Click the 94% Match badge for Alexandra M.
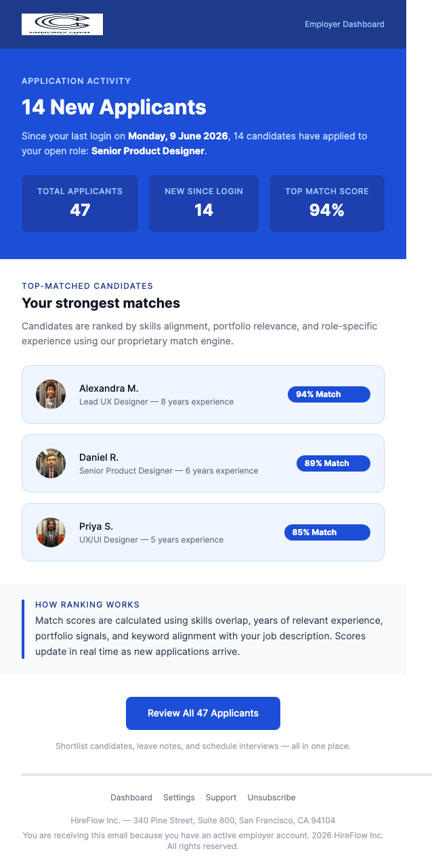The image size is (432, 868). 328,394
